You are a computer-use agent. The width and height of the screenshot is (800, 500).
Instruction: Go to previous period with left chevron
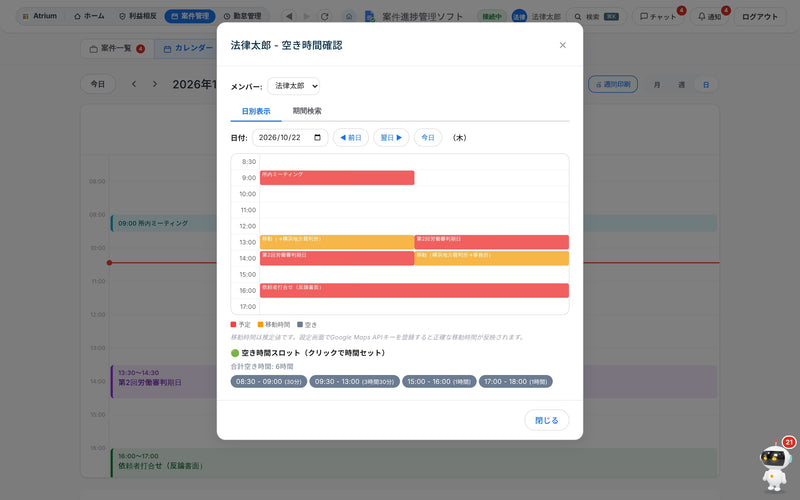(134, 84)
